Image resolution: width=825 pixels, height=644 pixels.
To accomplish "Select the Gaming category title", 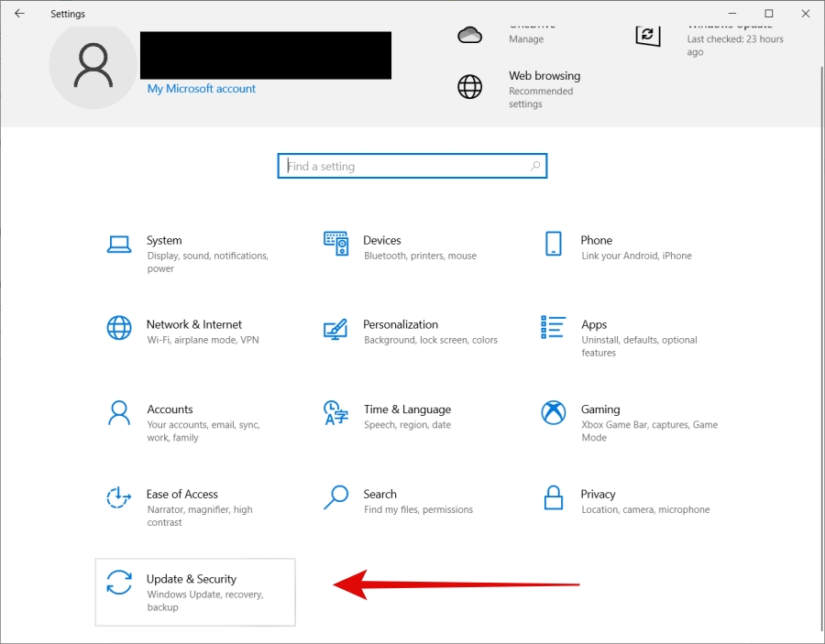I will 600,409.
